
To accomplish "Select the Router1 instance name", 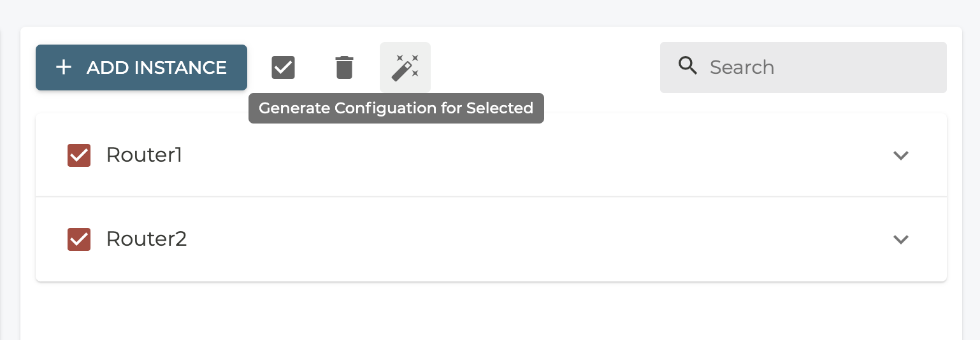I will coord(144,155).
